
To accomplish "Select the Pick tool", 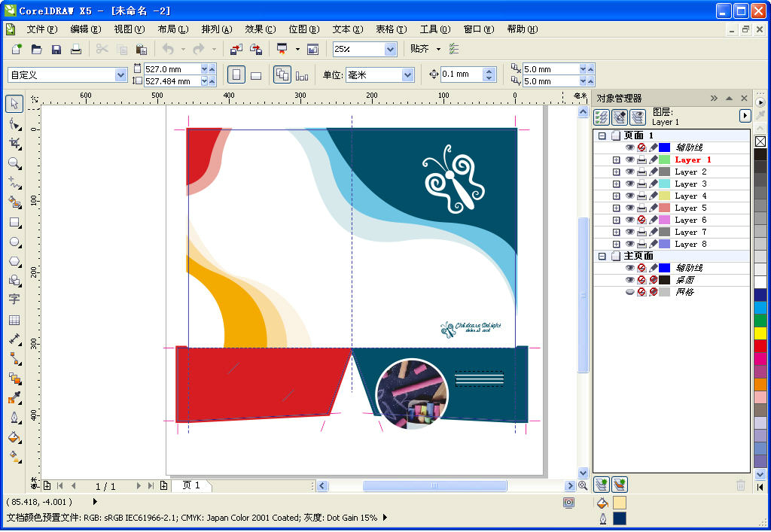I will [14, 103].
